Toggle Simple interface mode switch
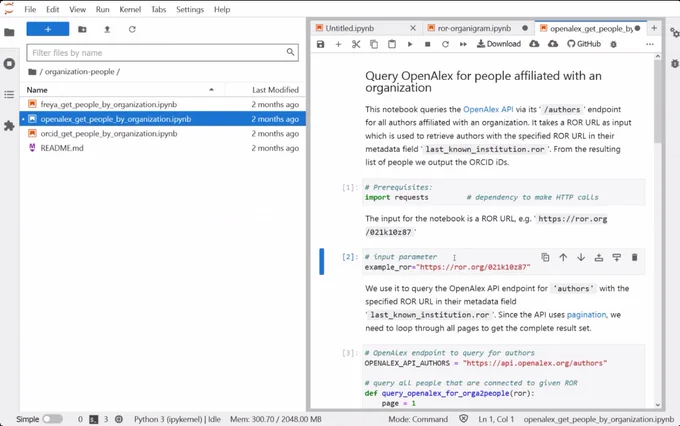The image size is (680, 426). point(52,419)
